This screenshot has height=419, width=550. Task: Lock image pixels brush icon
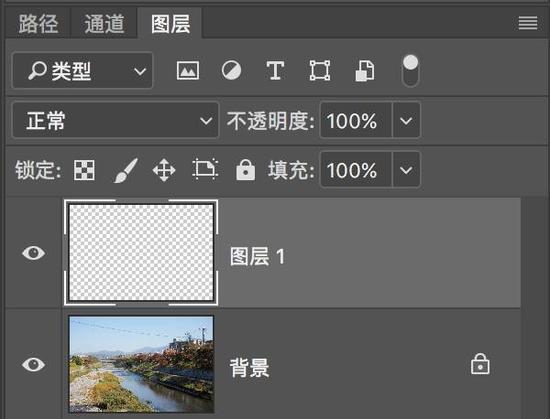(x=126, y=170)
